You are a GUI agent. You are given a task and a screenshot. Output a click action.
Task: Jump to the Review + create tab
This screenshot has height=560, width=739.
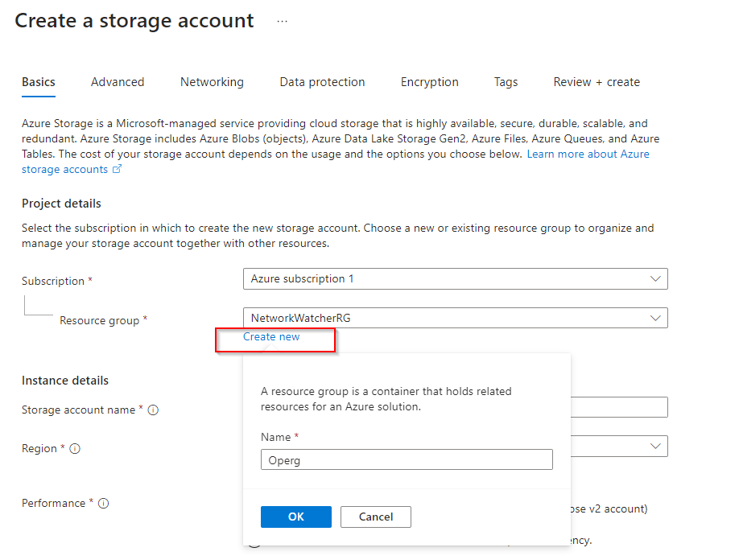tap(597, 82)
